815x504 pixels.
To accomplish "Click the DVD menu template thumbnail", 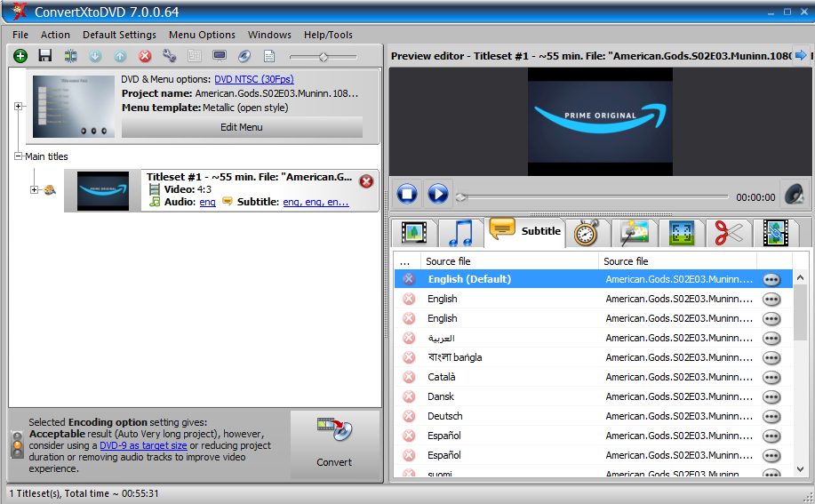I will point(73,107).
